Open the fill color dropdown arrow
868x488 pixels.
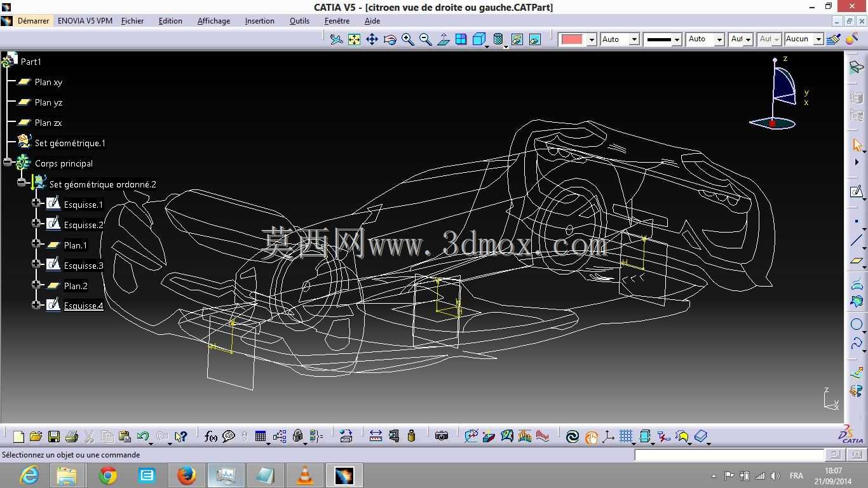tap(592, 39)
